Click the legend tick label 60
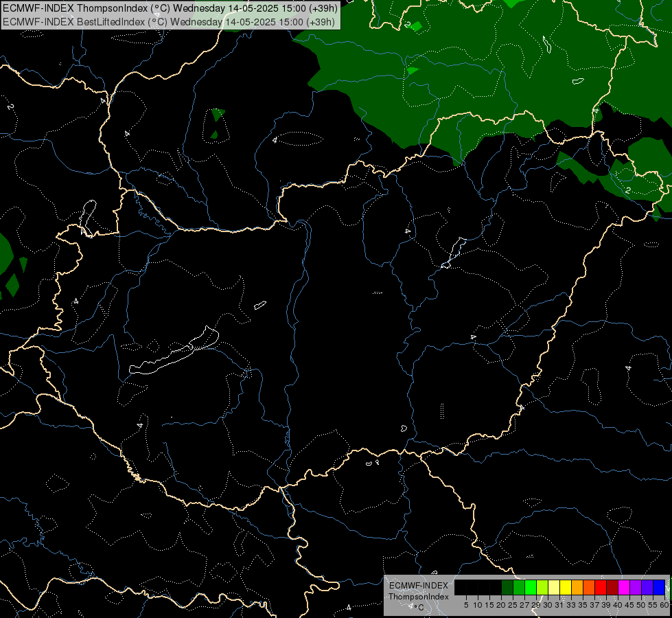This screenshot has width=672, height=618. pos(664,605)
